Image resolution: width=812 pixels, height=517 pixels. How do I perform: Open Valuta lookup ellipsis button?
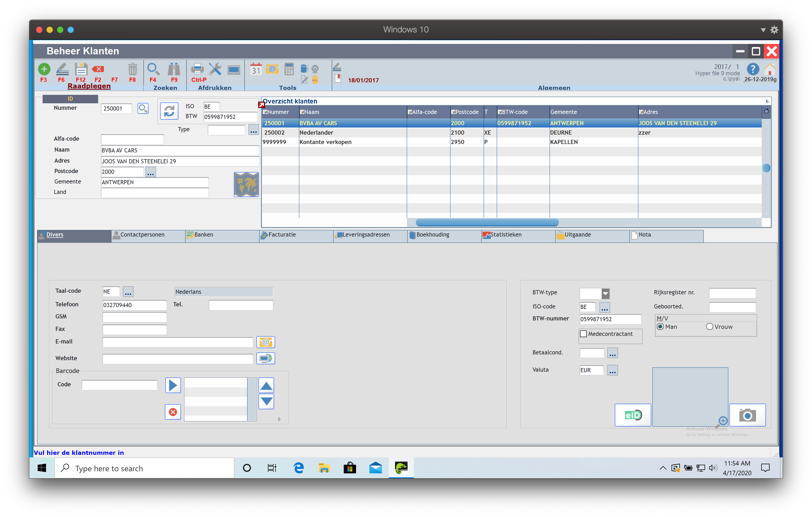(x=612, y=370)
